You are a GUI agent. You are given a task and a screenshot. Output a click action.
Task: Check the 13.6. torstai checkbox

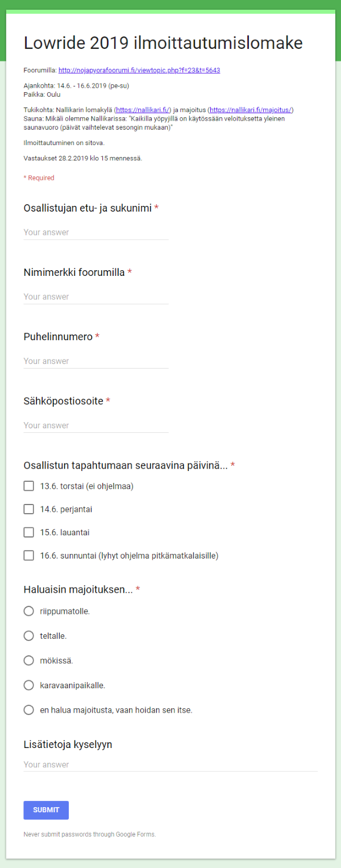pyautogui.click(x=29, y=486)
